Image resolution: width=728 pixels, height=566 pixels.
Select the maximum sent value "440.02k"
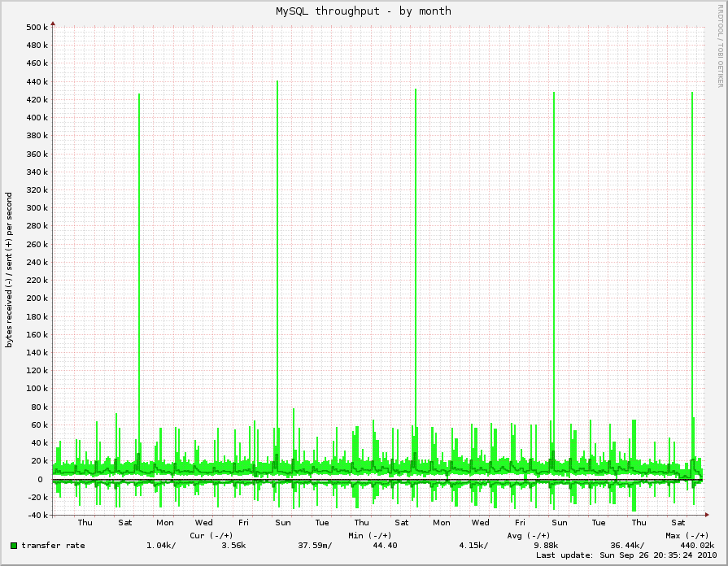(x=697, y=546)
